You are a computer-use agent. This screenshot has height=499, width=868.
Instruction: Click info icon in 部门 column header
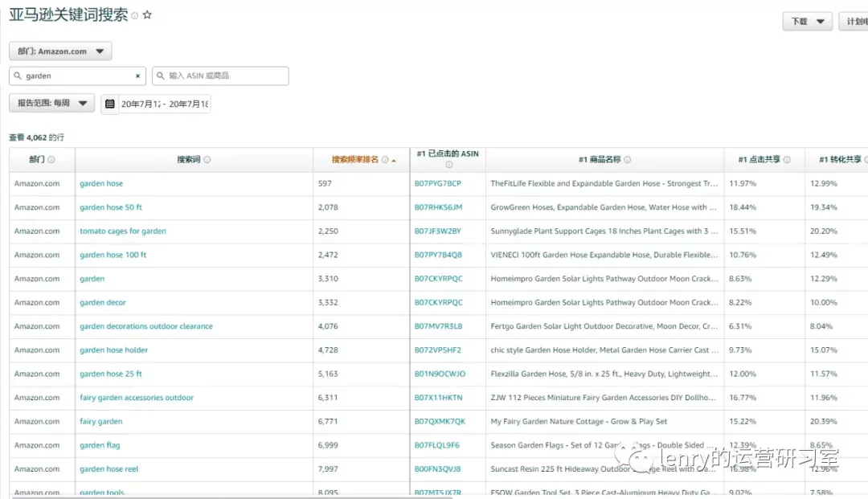51,159
